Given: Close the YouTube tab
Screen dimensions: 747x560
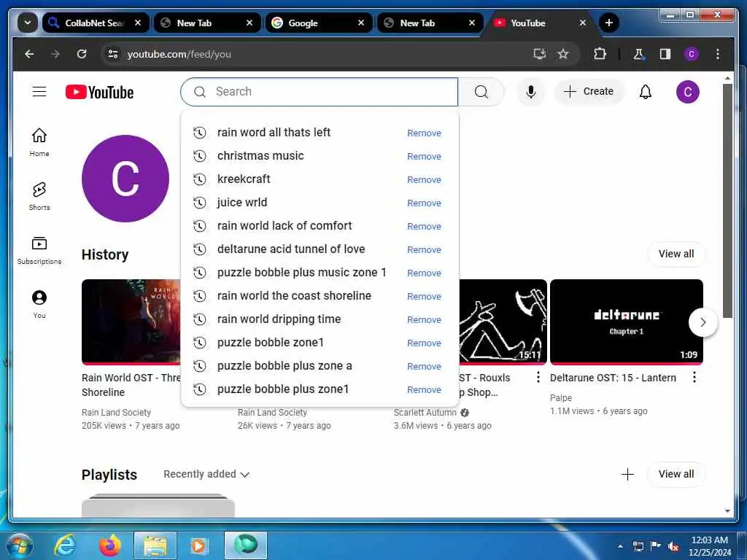Looking at the screenshot, I should pyautogui.click(x=583, y=23).
